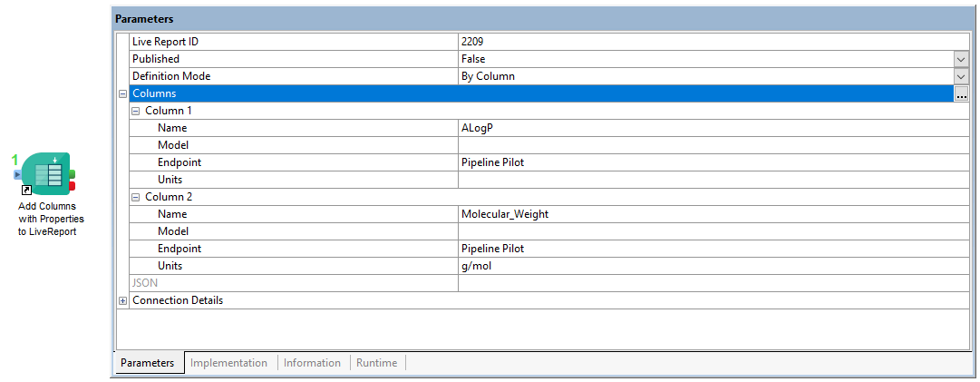Switch to the Implementation tab
980x382 pixels.
[228, 363]
